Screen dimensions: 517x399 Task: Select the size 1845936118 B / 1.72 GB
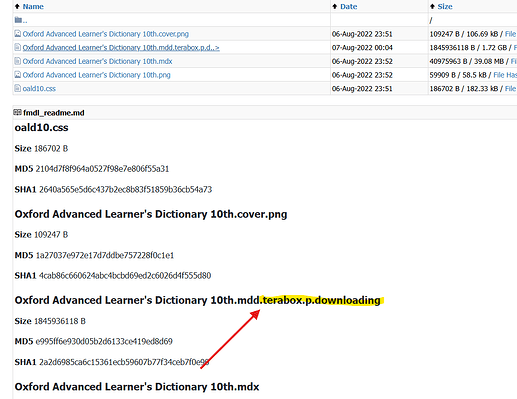pos(468,48)
